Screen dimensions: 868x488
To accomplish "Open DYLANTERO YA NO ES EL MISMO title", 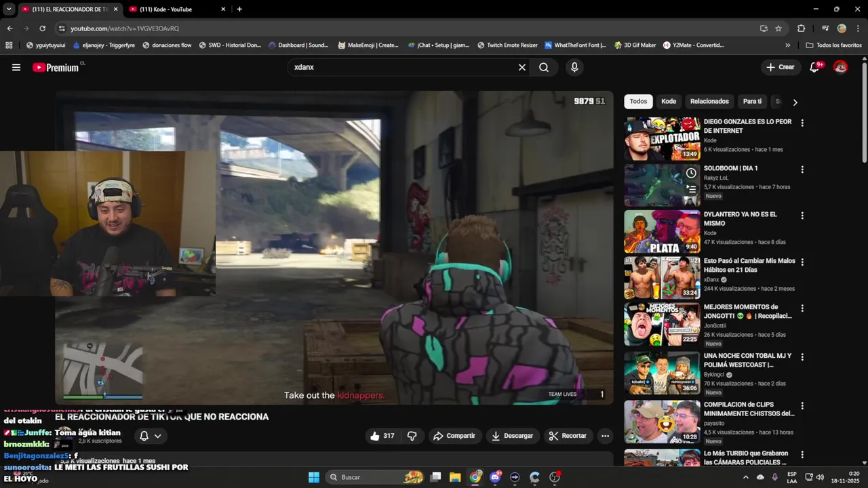I will (741, 218).
